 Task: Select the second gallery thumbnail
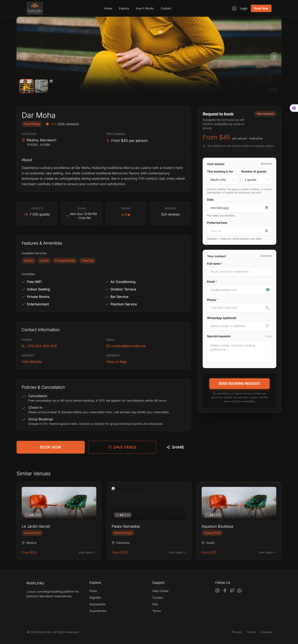coord(41,86)
